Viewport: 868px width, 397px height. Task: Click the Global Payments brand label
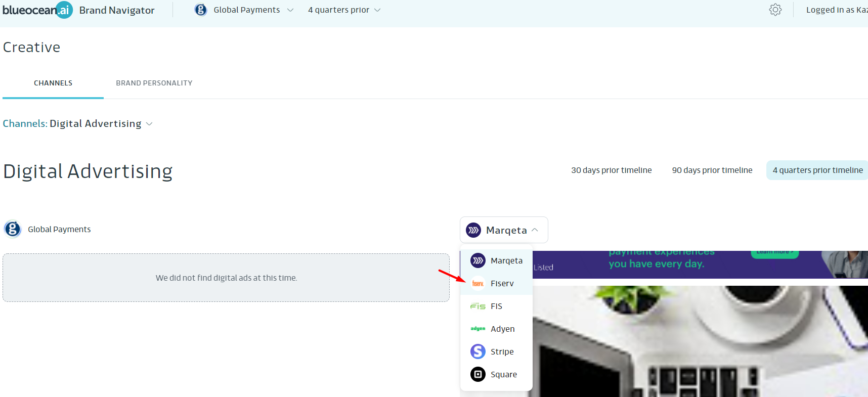[x=59, y=229]
